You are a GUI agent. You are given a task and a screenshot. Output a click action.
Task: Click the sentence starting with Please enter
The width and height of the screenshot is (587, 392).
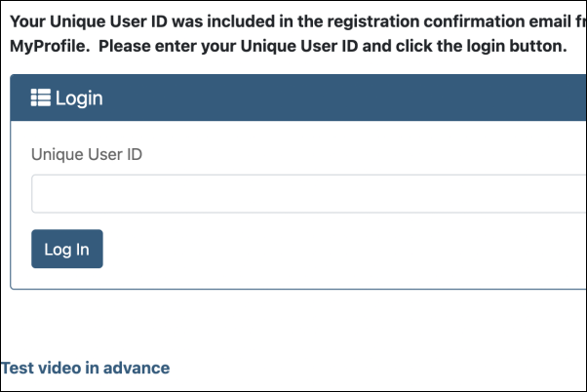tap(333, 47)
